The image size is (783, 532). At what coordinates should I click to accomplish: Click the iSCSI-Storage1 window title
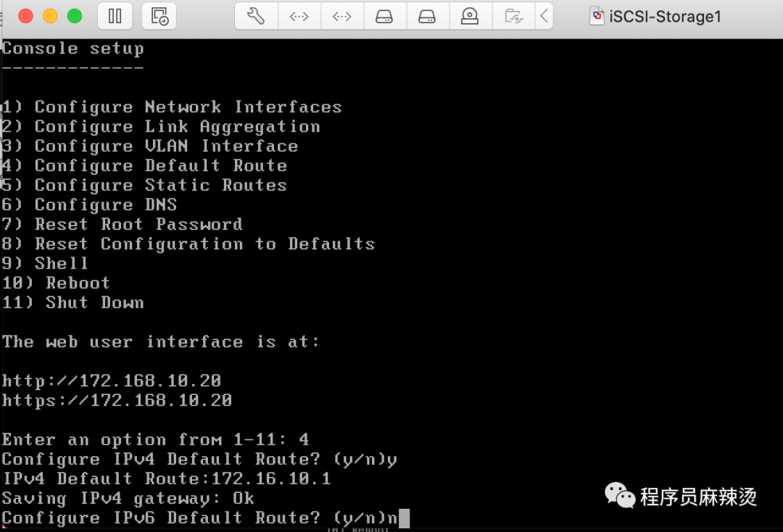click(665, 17)
